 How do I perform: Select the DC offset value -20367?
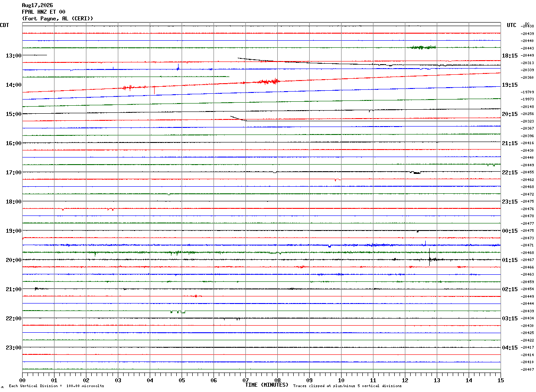click(x=527, y=128)
